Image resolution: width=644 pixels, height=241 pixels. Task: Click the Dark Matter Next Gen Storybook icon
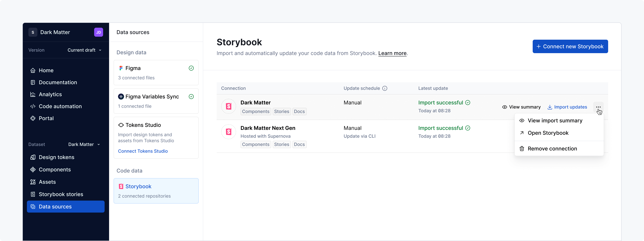tap(228, 132)
